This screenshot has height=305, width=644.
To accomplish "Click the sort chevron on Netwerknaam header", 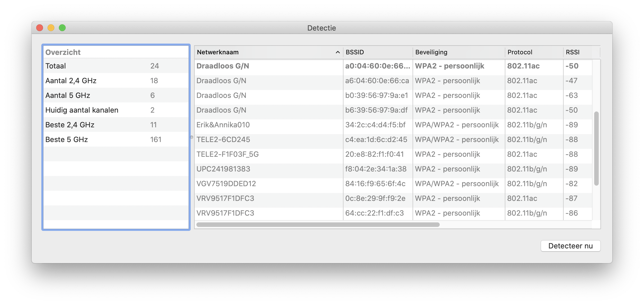I will pyautogui.click(x=337, y=52).
